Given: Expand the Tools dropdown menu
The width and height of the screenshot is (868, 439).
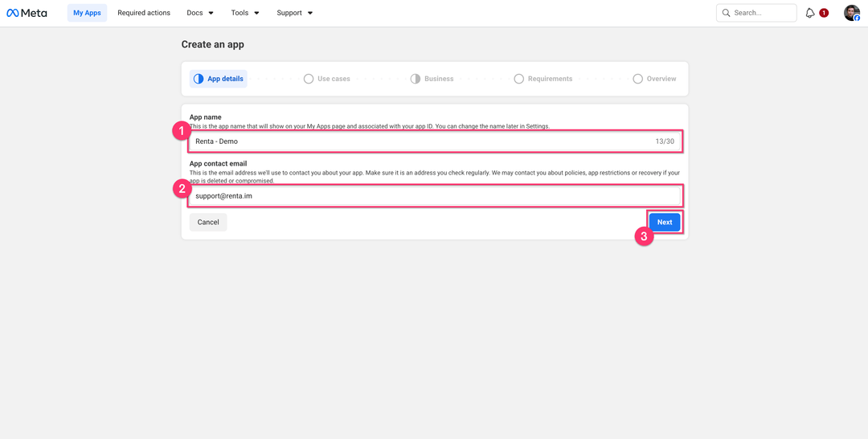Looking at the screenshot, I should [x=245, y=13].
